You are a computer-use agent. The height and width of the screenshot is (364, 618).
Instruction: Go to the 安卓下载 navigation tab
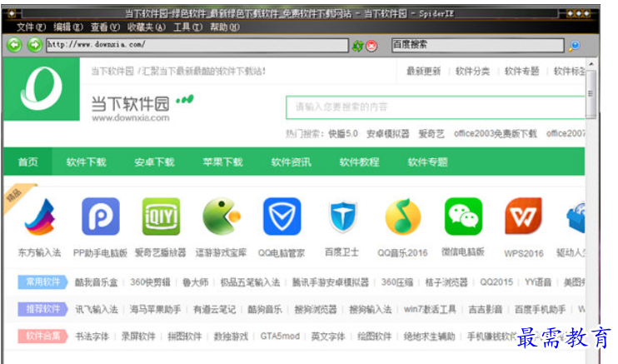pyautogui.click(x=155, y=162)
